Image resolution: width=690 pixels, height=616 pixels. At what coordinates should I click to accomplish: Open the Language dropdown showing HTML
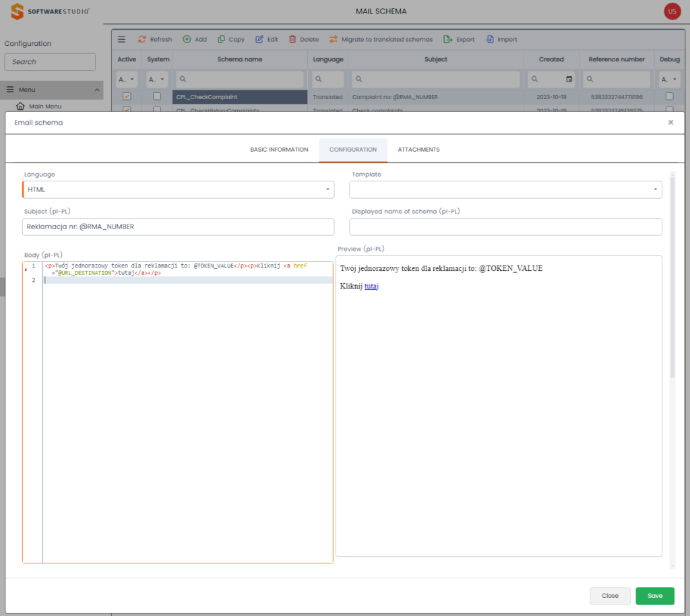pyautogui.click(x=179, y=190)
